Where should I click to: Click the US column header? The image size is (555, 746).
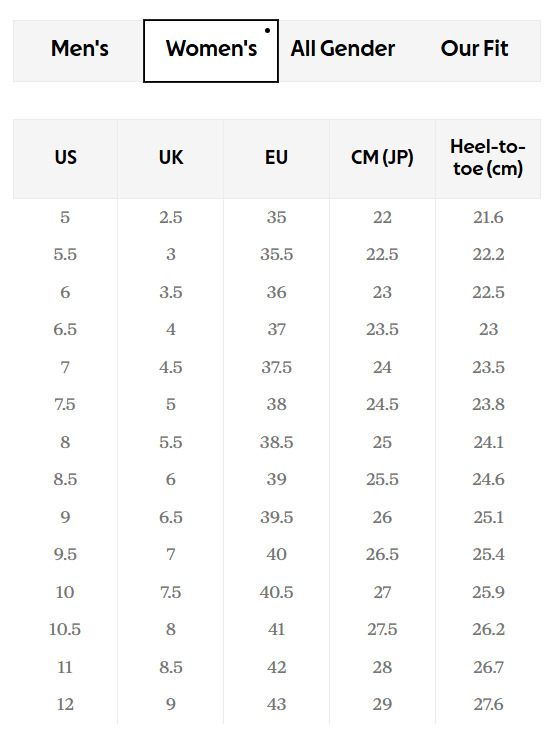pos(66,159)
